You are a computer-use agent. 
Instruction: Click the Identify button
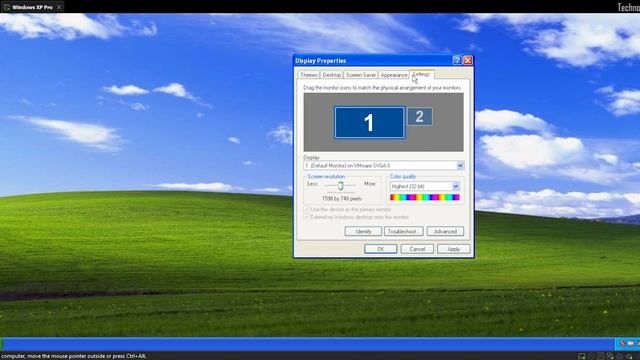pyautogui.click(x=363, y=231)
